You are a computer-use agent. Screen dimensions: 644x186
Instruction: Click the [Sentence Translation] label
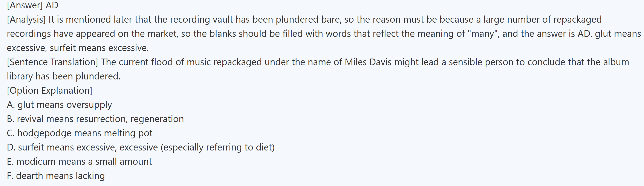point(52,62)
